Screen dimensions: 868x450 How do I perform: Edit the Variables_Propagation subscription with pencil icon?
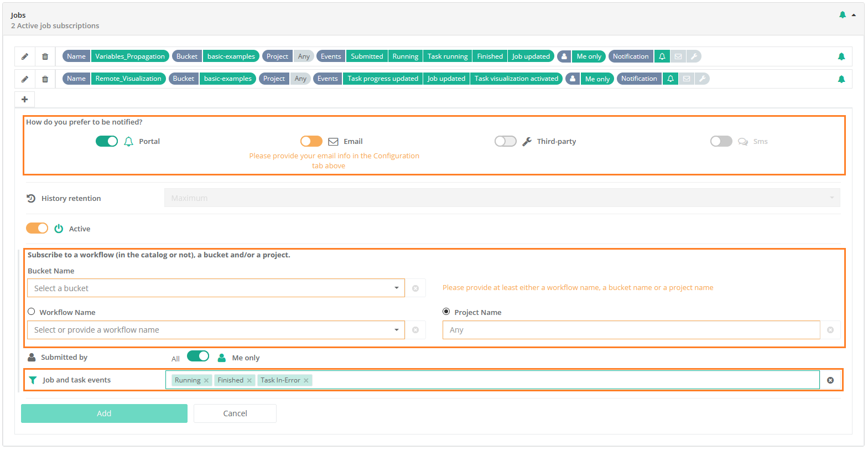25,56
